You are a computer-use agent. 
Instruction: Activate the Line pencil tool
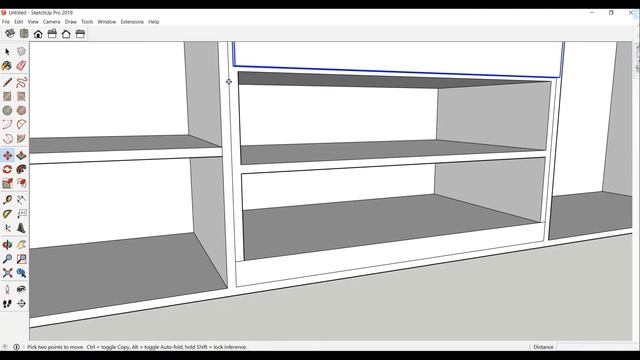click(x=7, y=82)
